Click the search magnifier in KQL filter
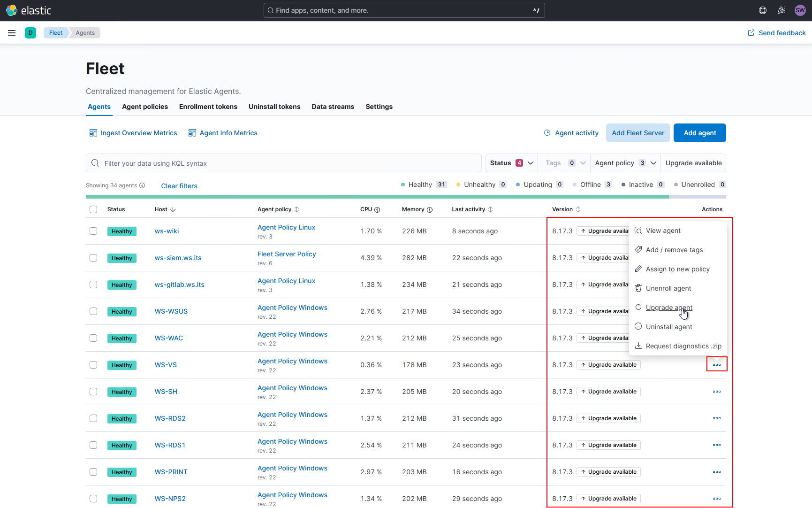 (x=95, y=163)
